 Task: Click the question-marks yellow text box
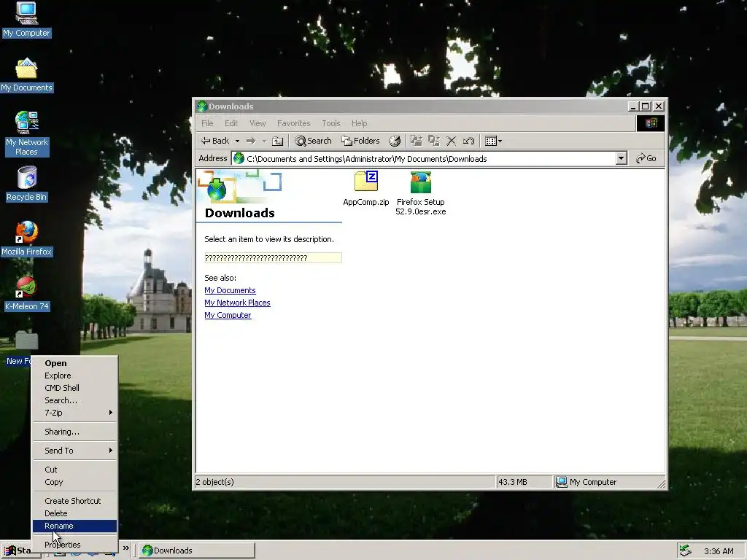coord(273,258)
